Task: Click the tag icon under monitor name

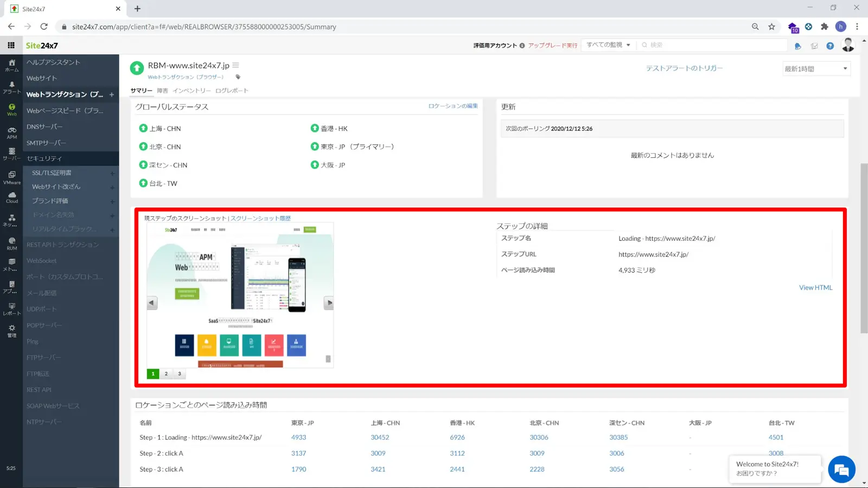Action: (238, 77)
